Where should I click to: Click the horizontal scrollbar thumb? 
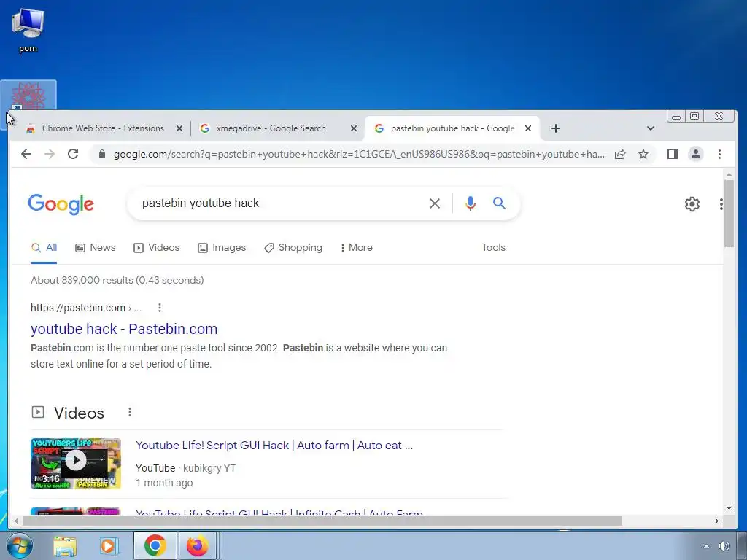coord(322,521)
